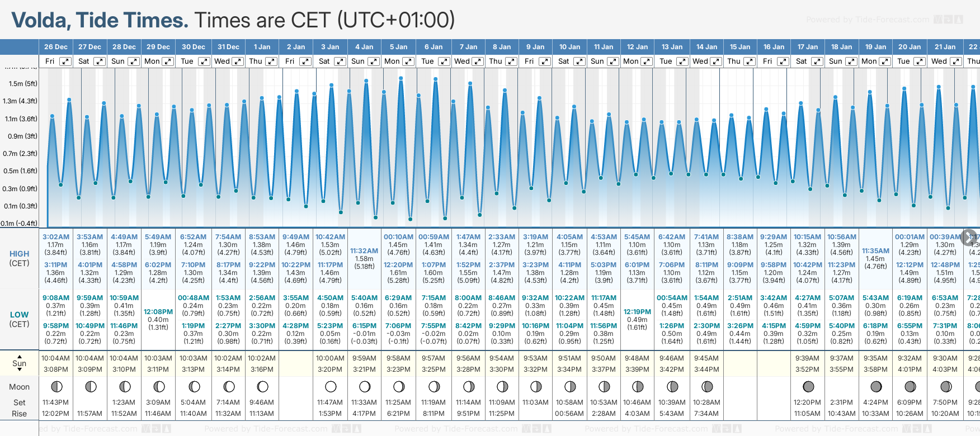Click expand icon beside Mon 5 Jan
Image resolution: width=980 pixels, height=436 pixels.
click(x=408, y=61)
